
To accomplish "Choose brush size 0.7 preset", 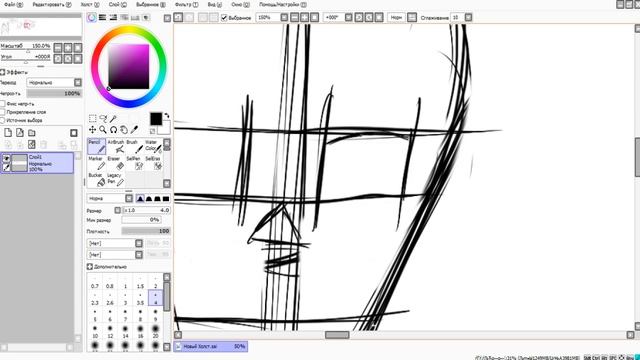I will click(x=95, y=282).
